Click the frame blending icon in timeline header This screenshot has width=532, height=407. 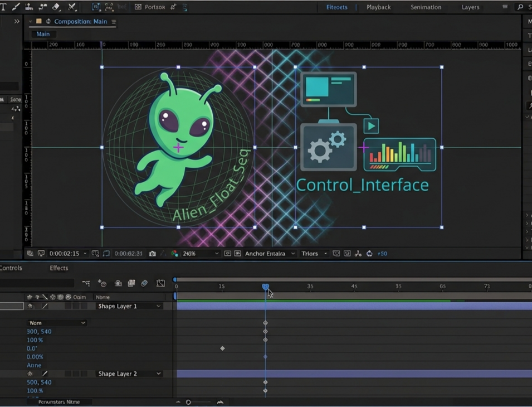[x=118, y=283]
